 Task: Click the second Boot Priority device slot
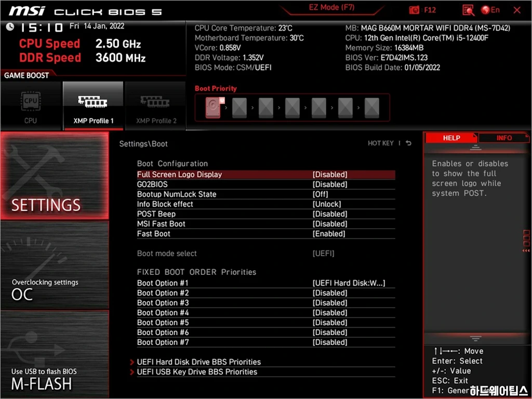point(240,108)
